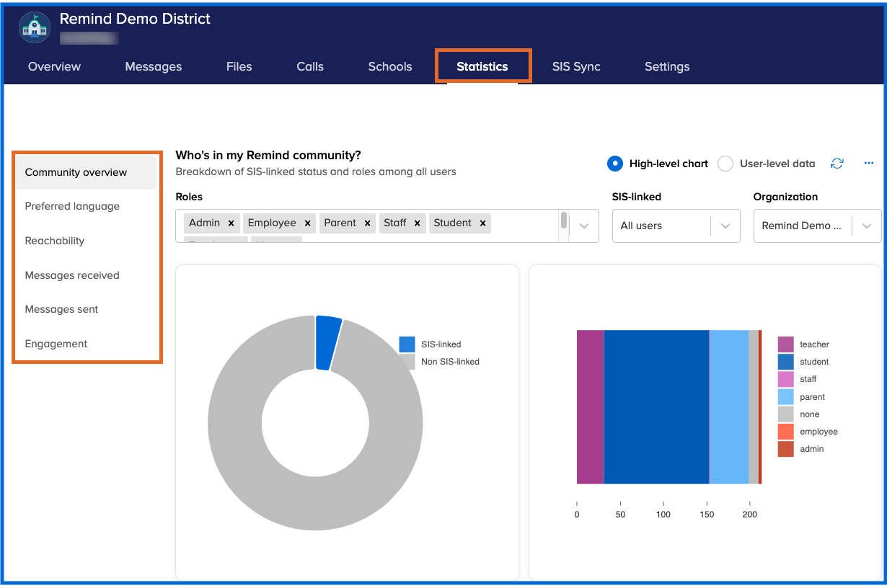Click the Remind Demo District school logo
This screenshot has height=588, width=887.
pos(34,27)
